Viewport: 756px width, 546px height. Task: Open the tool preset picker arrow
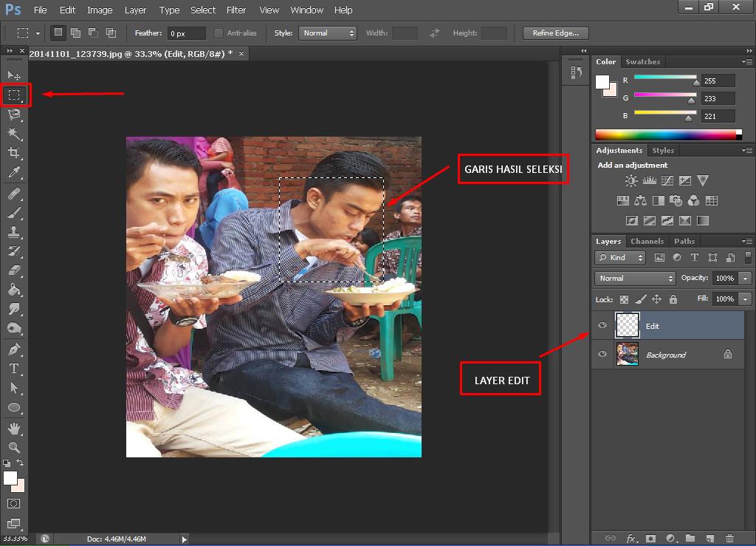pyautogui.click(x=38, y=33)
